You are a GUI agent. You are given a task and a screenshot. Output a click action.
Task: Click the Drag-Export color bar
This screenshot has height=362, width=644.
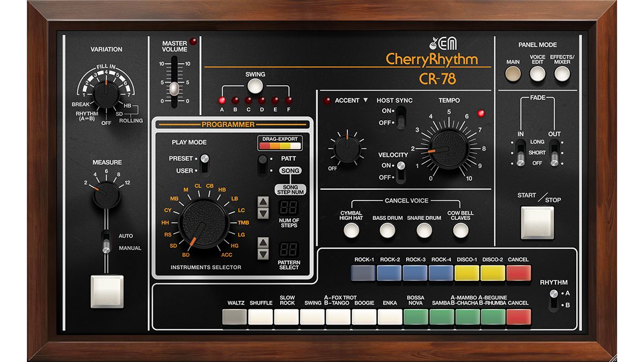point(280,146)
